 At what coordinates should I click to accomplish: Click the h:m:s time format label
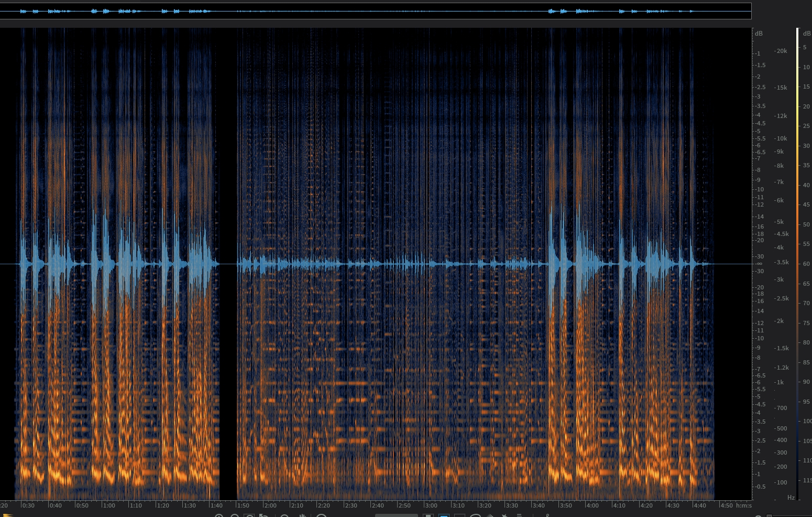click(x=743, y=505)
